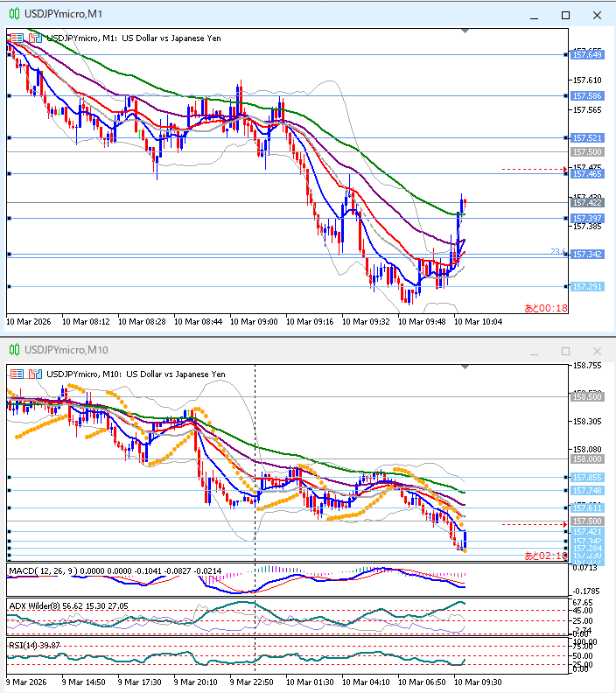Click the current price label 157.422
Viewport: 616px width, 693px height.
586,202
